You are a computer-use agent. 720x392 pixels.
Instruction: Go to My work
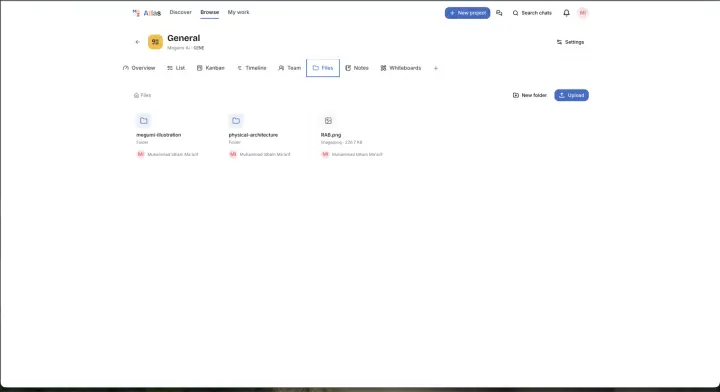pyautogui.click(x=238, y=12)
